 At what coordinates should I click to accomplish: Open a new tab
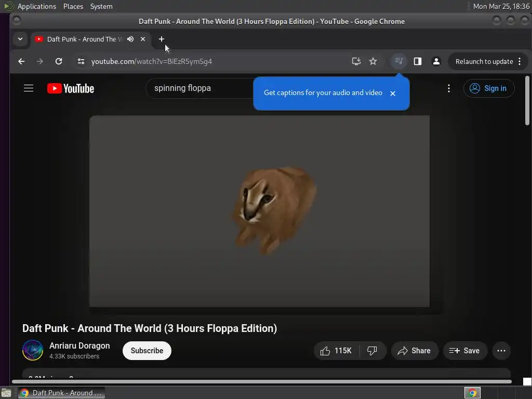click(x=162, y=39)
